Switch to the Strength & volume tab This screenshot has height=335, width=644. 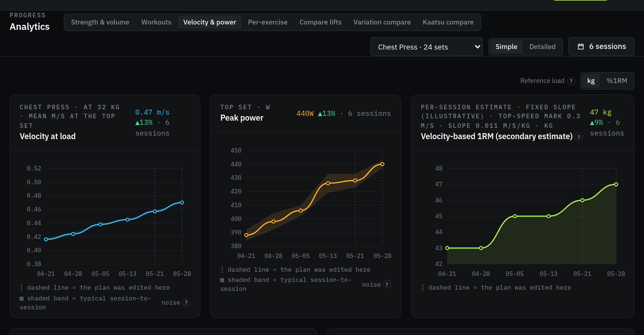click(100, 22)
